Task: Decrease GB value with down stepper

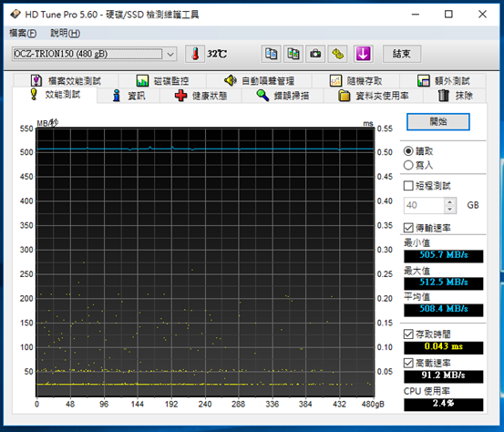Action: (x=450, y=210)
